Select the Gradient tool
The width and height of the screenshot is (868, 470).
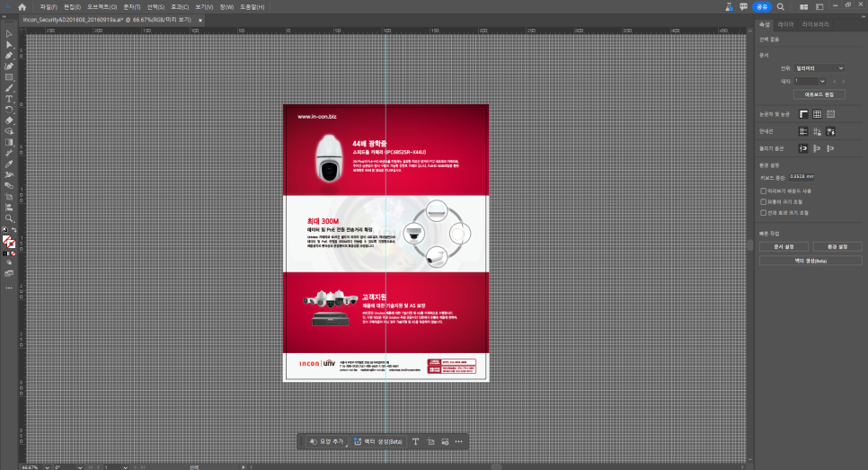[x=9, y=142]
